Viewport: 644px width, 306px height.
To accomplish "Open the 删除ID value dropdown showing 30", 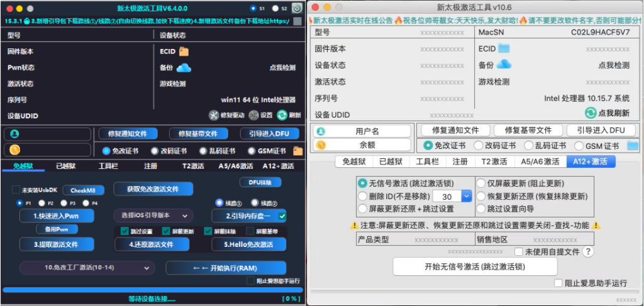I will coord(466,197).
